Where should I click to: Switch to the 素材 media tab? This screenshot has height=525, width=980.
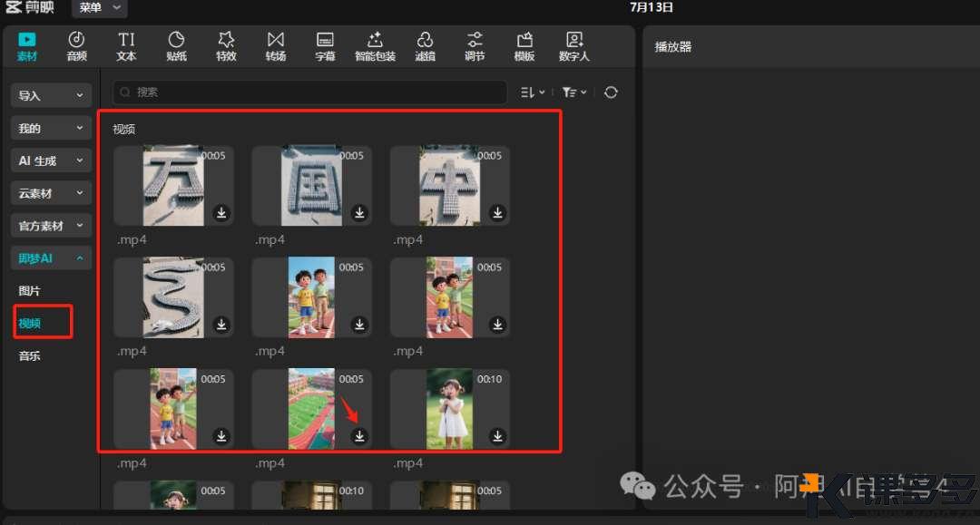(27, 45)
